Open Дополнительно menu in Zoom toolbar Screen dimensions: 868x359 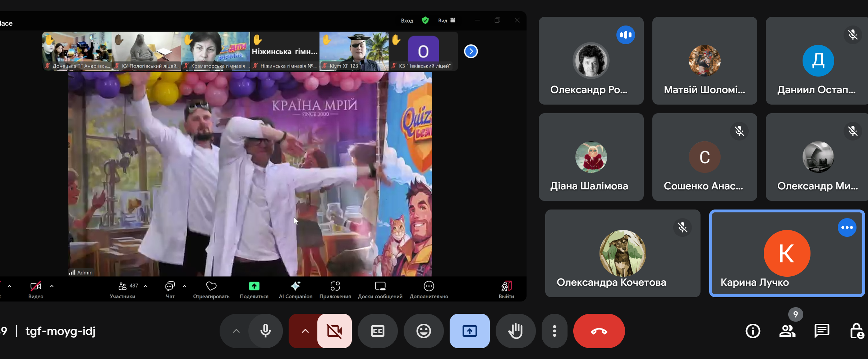[x=429, y=289]
